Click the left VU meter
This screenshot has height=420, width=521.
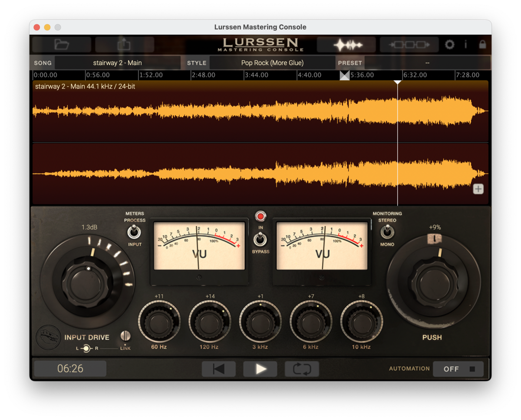[x=199, y=246]
